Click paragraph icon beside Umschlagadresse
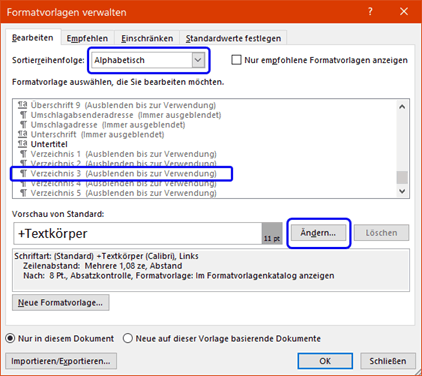 [23, 125]
